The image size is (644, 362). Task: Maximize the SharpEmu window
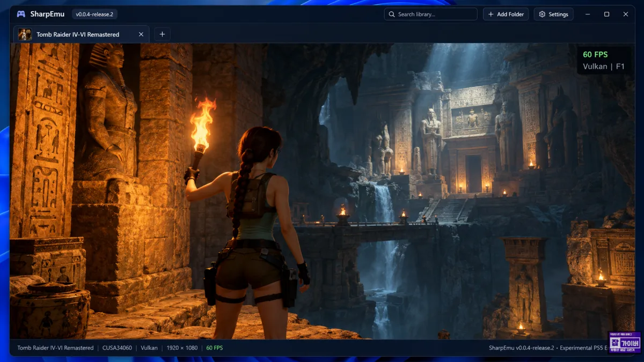[606, 14]
